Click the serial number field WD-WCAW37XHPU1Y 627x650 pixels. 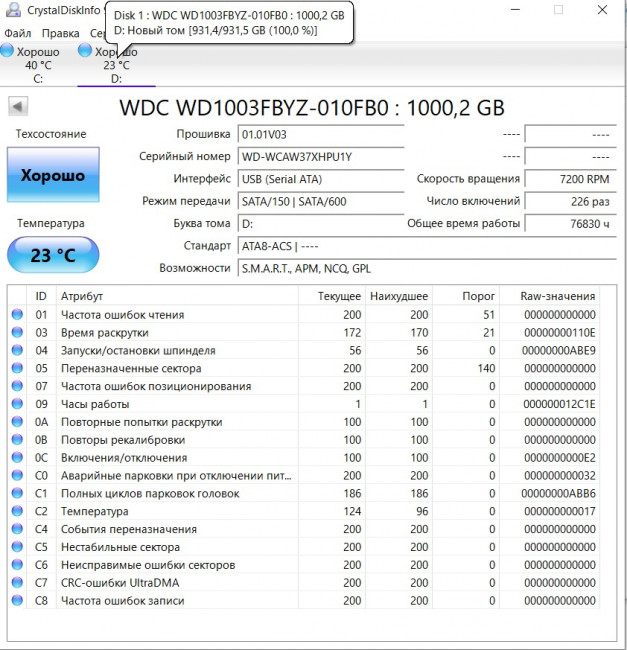point(321,157)
